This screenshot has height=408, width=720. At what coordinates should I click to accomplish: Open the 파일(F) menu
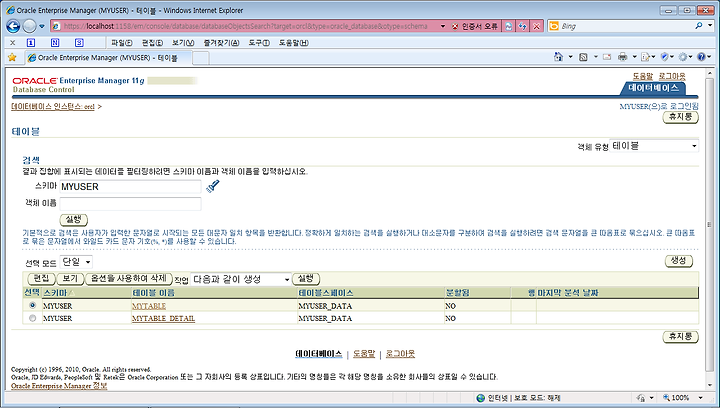click(x=121, y=43)
